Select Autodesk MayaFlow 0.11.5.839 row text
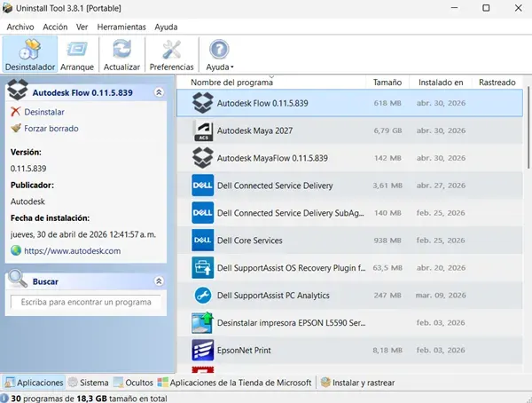 click(272, 158)
